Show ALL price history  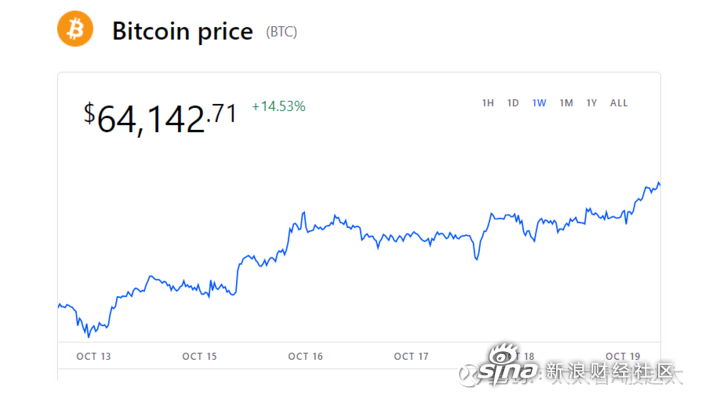click(x=619, y=103)
